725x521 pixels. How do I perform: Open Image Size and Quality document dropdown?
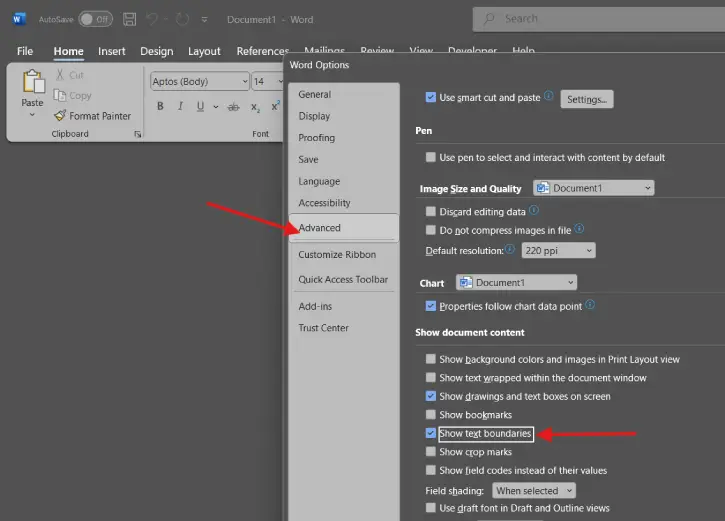pos(593,188)
